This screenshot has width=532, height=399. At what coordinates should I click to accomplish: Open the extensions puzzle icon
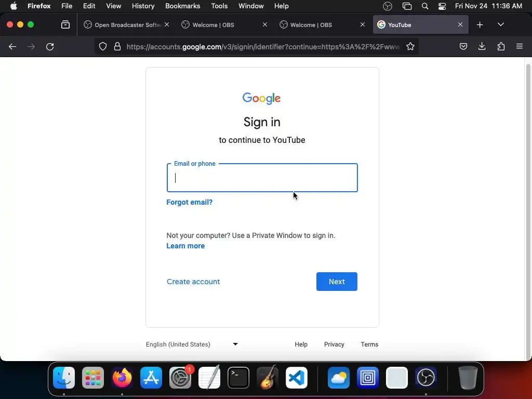point(501,46)
